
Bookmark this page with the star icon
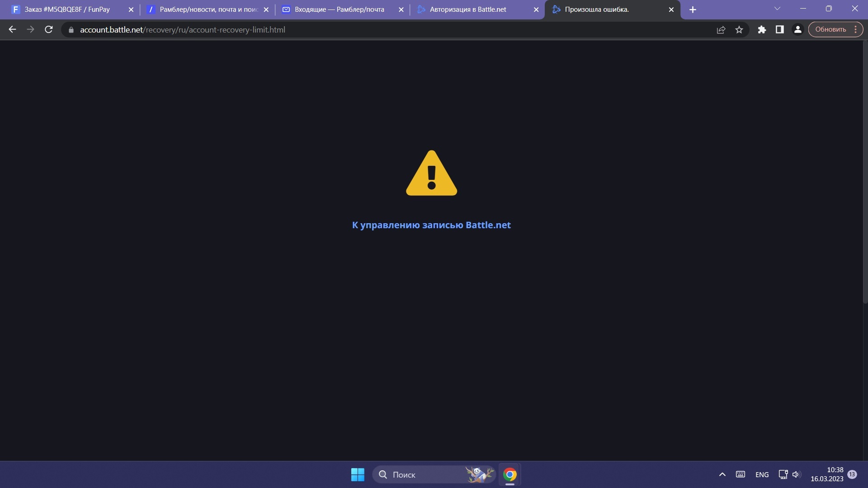click(x=739, y=30)
